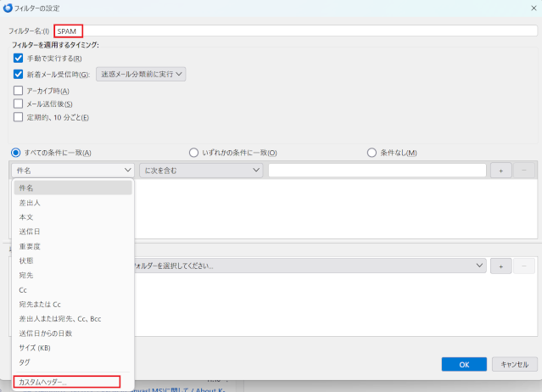
Task: Enable the メール送信後 checkbox
Action: tap(19, 104)
